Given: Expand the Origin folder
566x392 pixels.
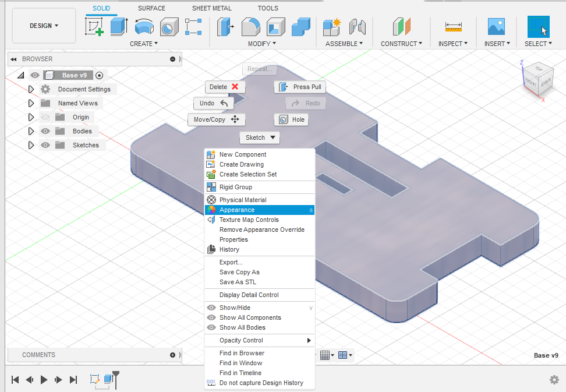Looking at the screenshot, I should (x=31, y=117).
